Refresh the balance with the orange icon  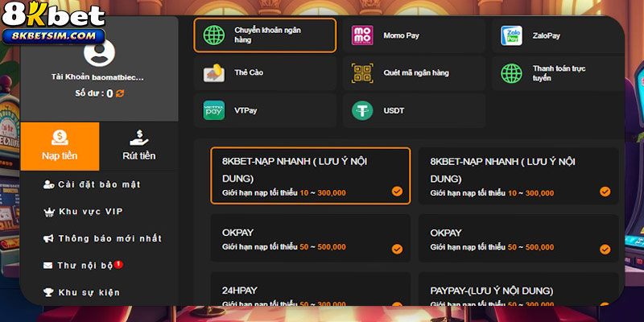[x=120, y=93]
